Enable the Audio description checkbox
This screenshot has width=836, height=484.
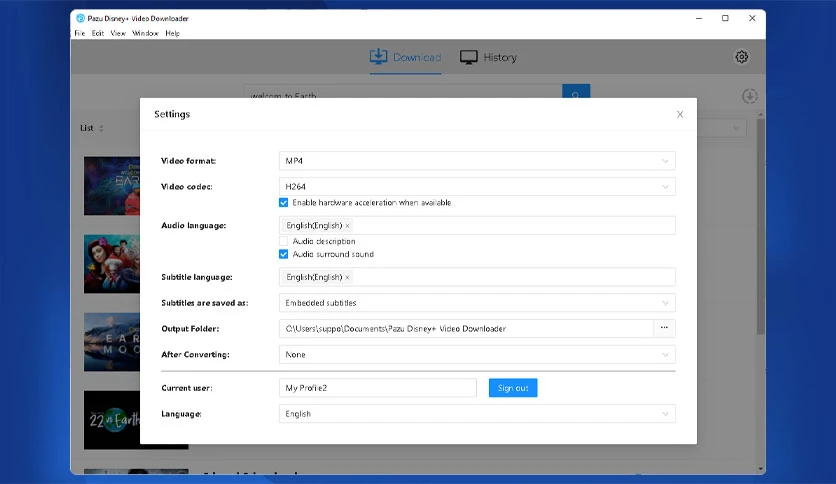(284, 241)
